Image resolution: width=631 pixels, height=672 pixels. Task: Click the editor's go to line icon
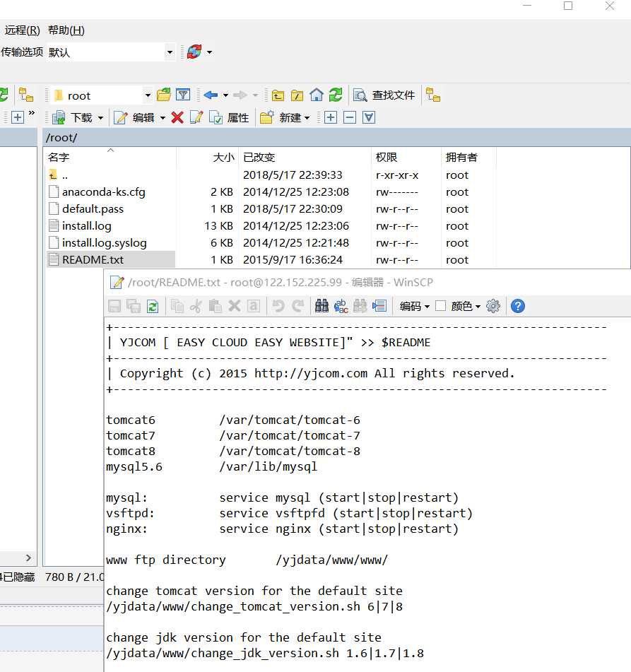click(x=379, y=306)
